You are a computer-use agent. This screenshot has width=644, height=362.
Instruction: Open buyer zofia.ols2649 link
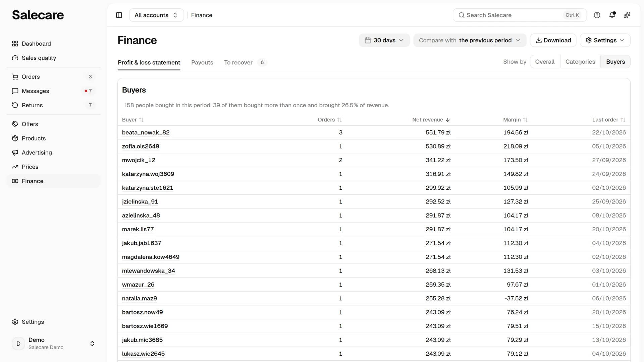coord(141,146)
